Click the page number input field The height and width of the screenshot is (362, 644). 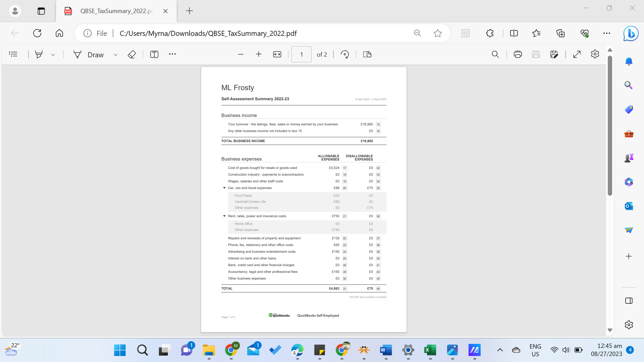click(x=301, y=54)
